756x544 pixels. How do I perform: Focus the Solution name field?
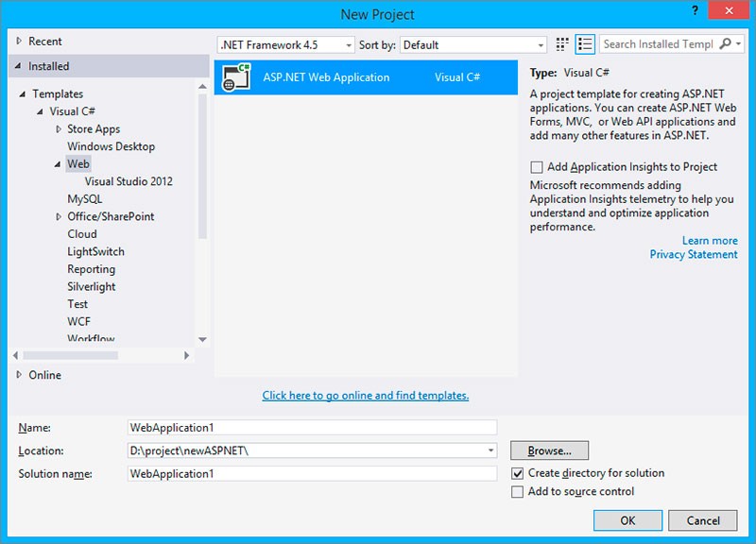pos(313,474)
